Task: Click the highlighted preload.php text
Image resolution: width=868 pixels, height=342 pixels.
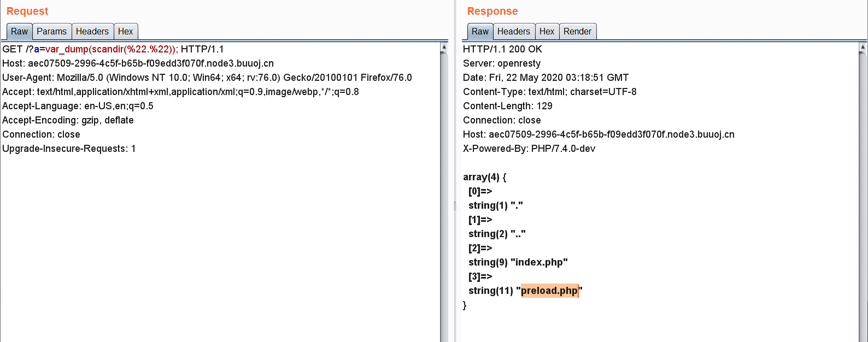Action: click(549, 290)
